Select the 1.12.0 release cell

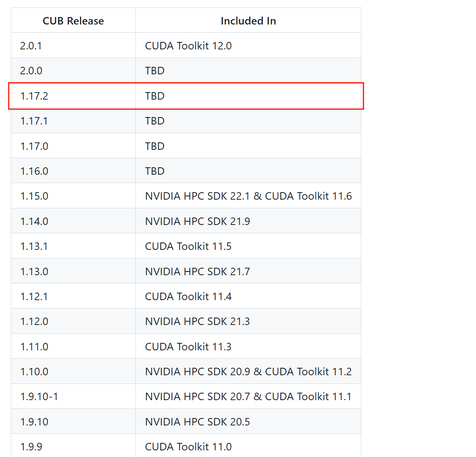73,321
